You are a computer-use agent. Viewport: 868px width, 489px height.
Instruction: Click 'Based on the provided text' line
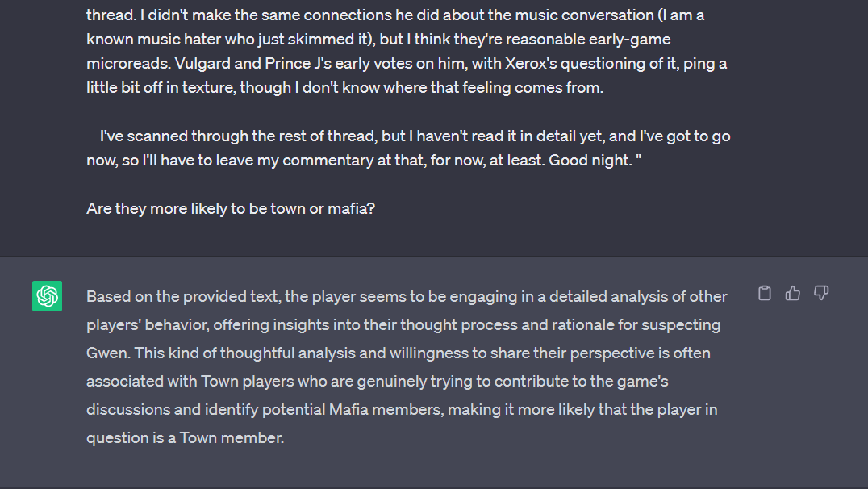click(x=407, y=297)
